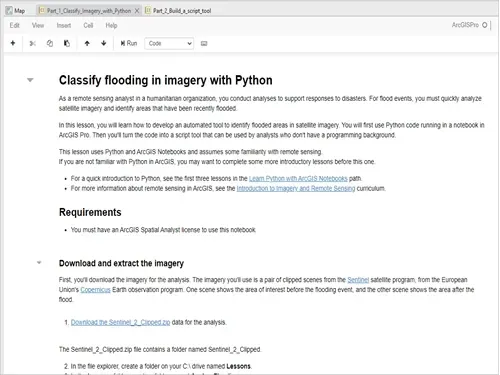The height and width of the screenshot is (375, 500).
Task: Click the notebook icon on Part_1 tab
Action: pos(42,11)
